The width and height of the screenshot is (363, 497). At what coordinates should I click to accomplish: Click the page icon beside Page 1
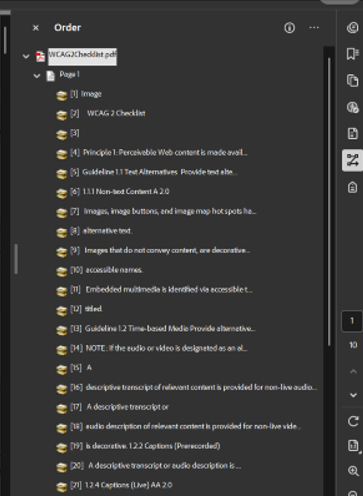50,76
